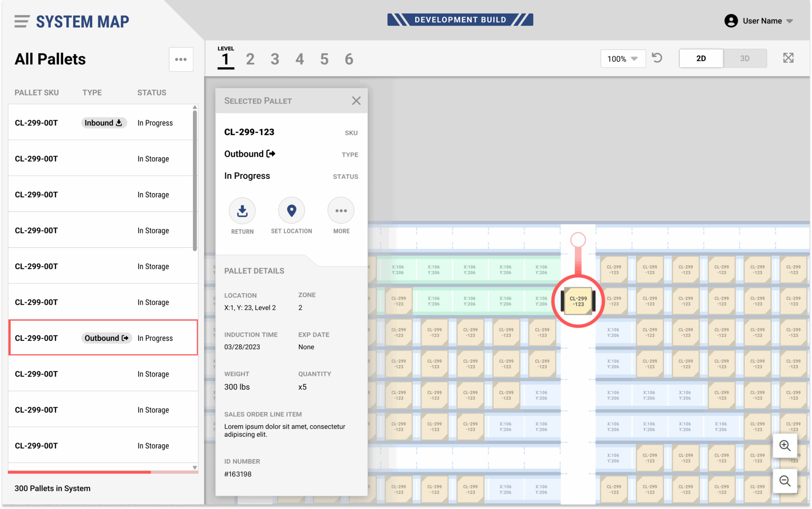The width and height of the screenshot is (812, 509).
Task: Open the More options circle button
Action: (341, 211)
